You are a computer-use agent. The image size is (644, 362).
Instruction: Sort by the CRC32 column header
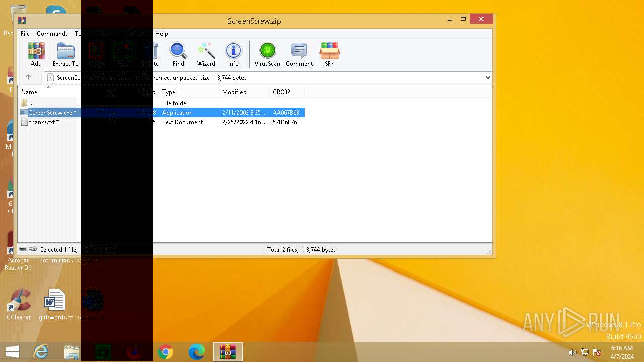click(287, 92)
